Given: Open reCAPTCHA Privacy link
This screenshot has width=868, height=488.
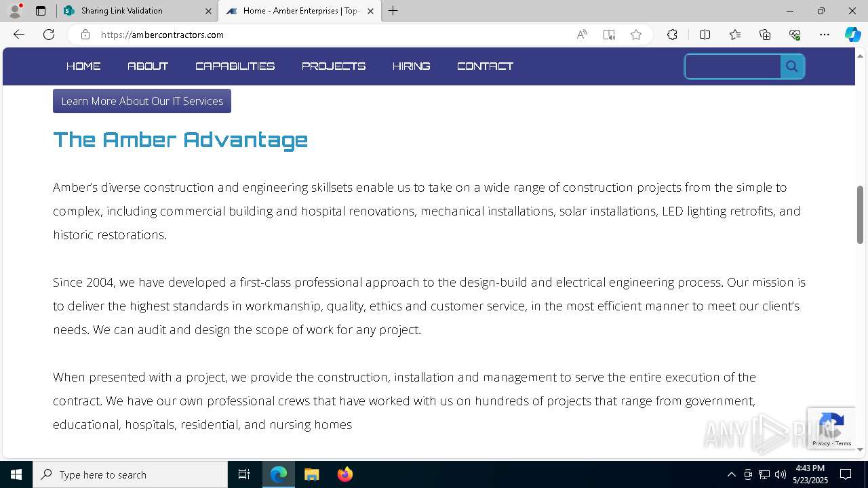Looking at the screenshot, I should click(x=821, y=443).
